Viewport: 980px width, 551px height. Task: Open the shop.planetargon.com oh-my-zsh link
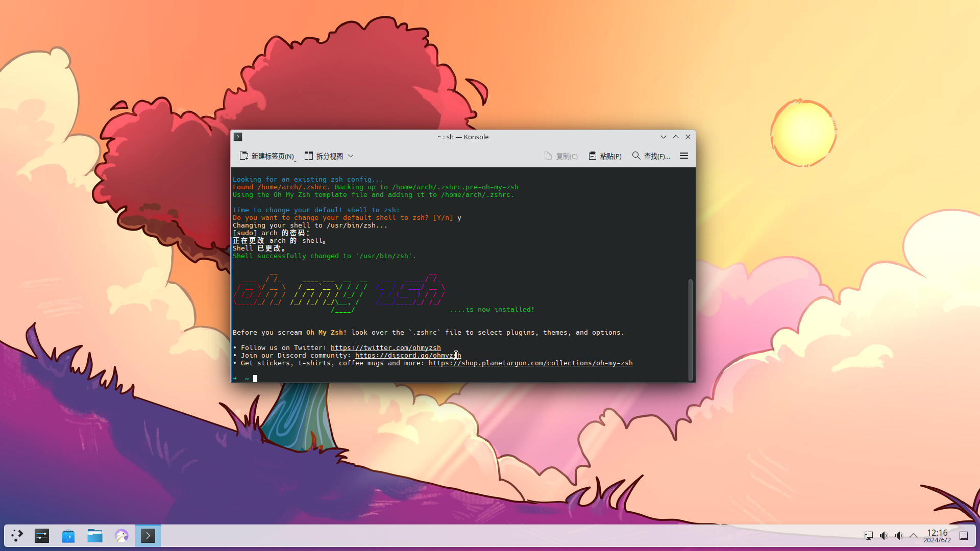pos(531,363)
